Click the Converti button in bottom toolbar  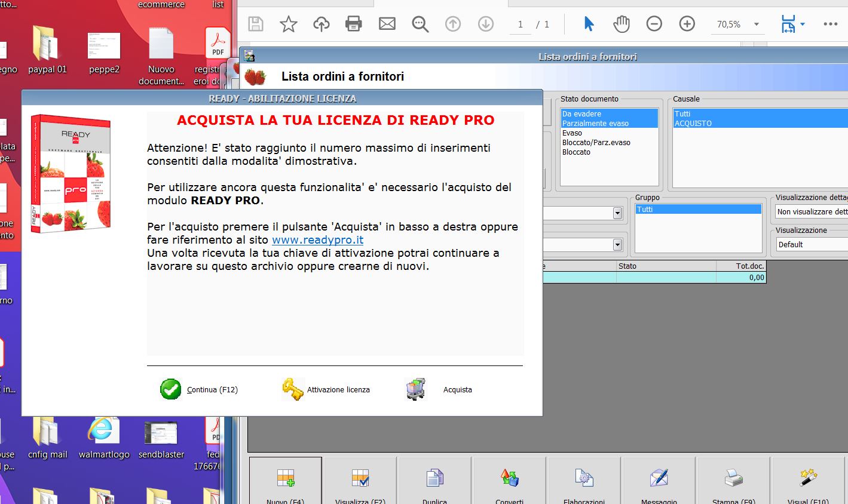point(509,481)
